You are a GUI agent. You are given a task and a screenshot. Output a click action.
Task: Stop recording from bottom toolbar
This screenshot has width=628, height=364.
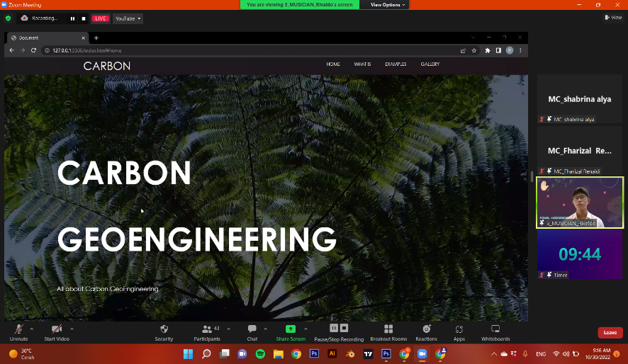(x=344, y=329)
